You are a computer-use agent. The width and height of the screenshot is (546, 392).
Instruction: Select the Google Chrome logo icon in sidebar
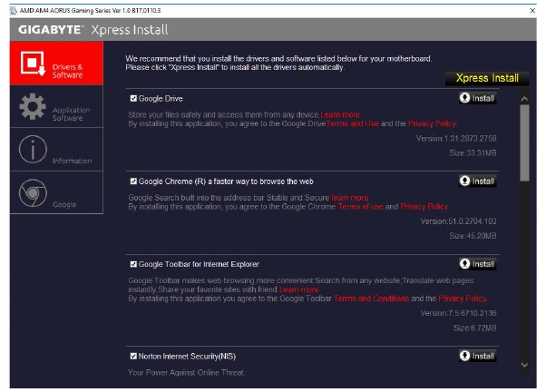[33, 193]
